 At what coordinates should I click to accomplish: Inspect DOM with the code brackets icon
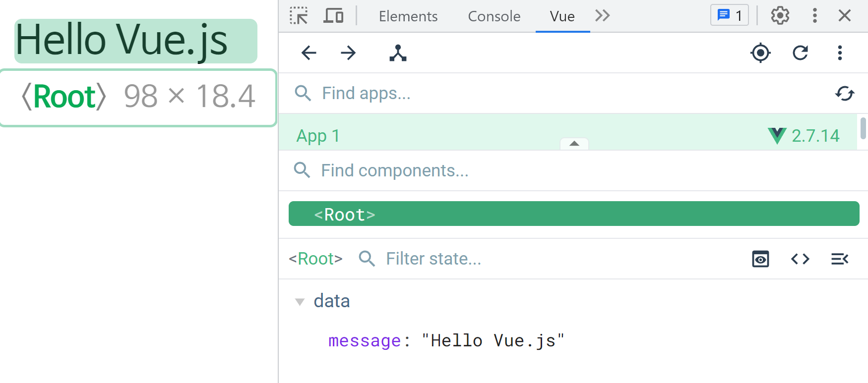click(800, 259)
